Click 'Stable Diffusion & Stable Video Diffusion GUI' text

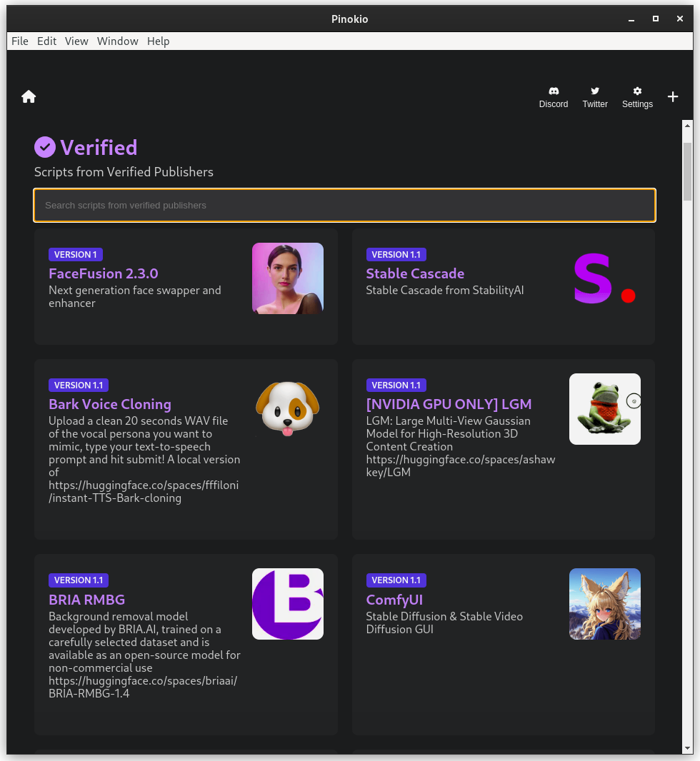point(444,623)
